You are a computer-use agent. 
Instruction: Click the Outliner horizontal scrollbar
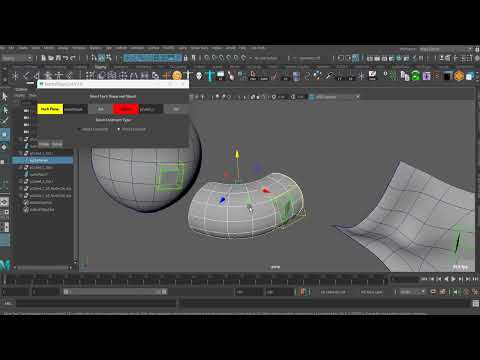[42, 267]
